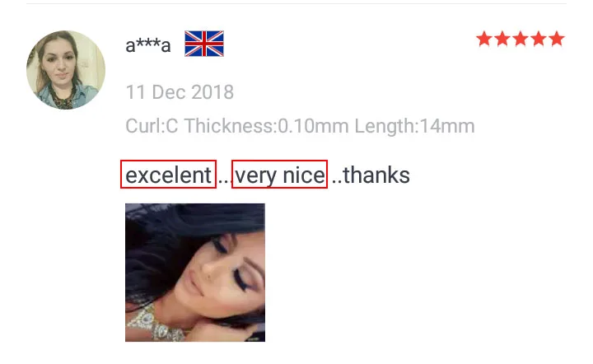Viewport: 593px width, 364px height.
Task: Click the second red rating star
Action: click(x=502, y=39)
